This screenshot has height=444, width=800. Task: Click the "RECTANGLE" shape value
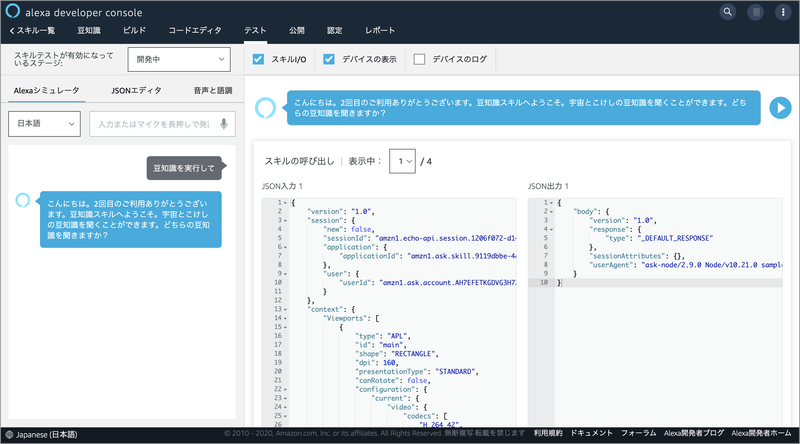click(x=413, y=354)
